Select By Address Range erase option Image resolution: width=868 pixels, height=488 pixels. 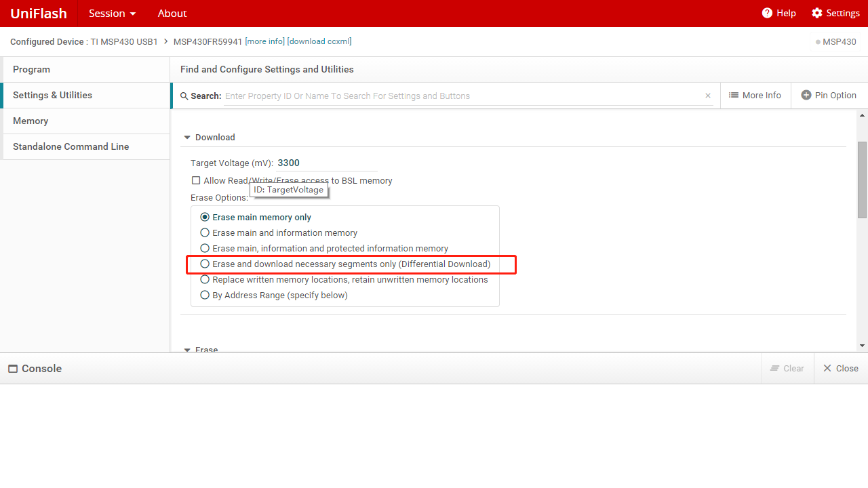tap(205, 295)
